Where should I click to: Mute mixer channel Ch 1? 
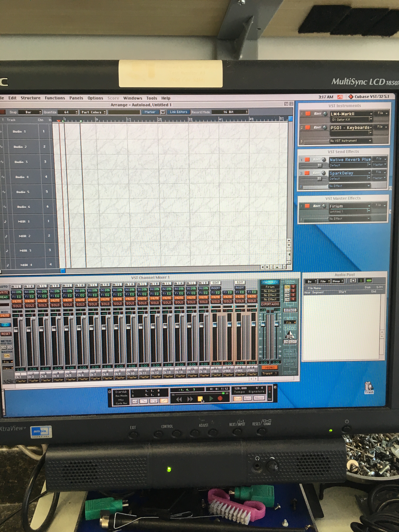pos(17,301)
